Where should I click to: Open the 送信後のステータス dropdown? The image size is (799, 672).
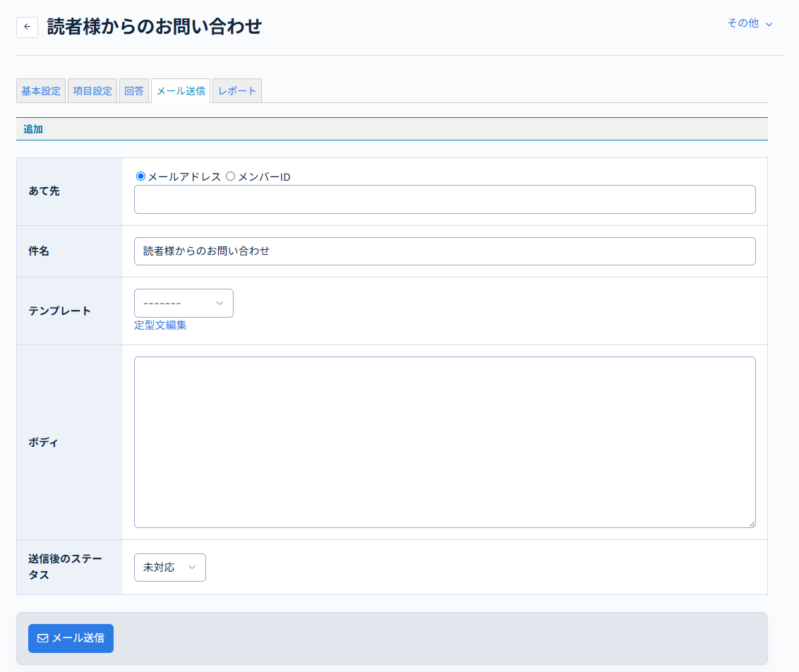pos(169,568)
